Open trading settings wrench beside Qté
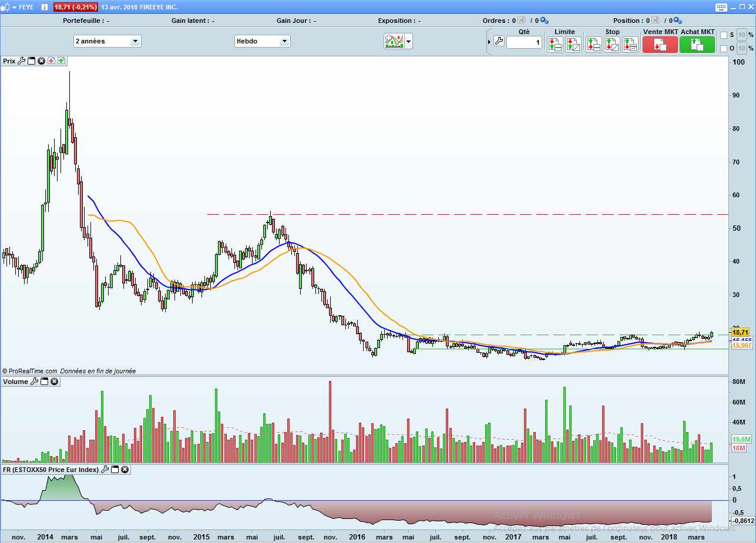The height and width of the screenshot is (543, 756). tap(499, 42)
